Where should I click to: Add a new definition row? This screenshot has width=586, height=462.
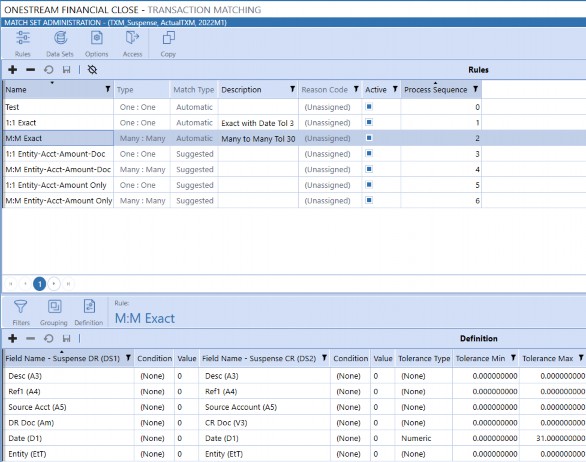tap(13, 338)
